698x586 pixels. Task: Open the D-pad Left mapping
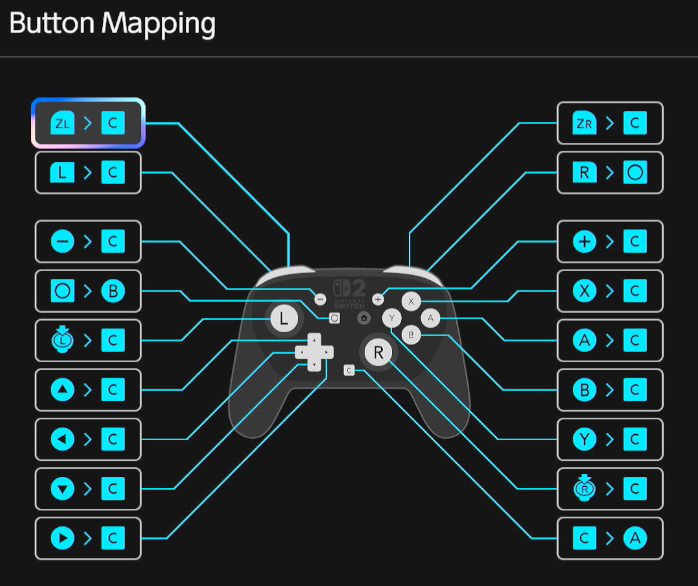[88, 439]
